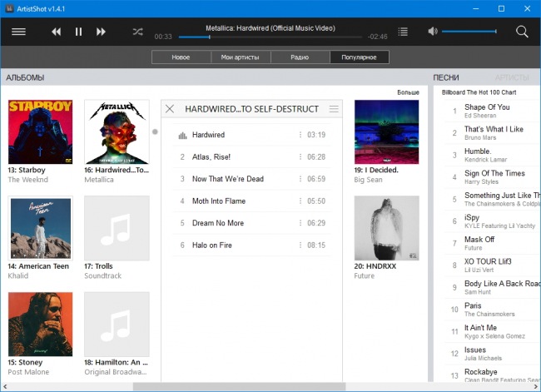
Task: Switch to the Мои артисты tab
Action: (241, 57)
